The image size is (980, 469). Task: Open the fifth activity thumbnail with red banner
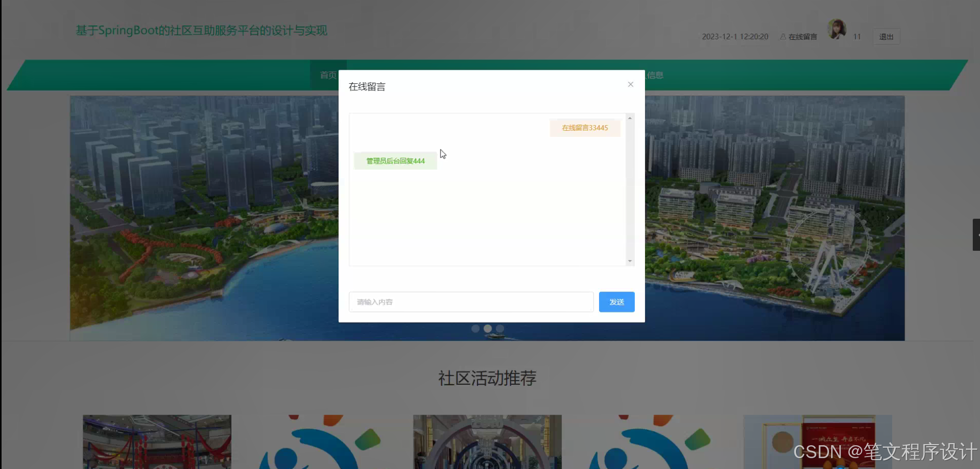pos(818,442)
